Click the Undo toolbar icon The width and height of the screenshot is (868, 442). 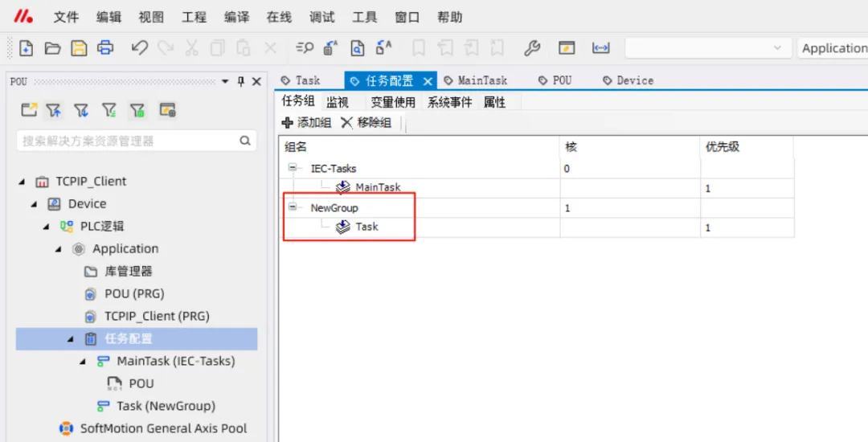tap(140, 48)
